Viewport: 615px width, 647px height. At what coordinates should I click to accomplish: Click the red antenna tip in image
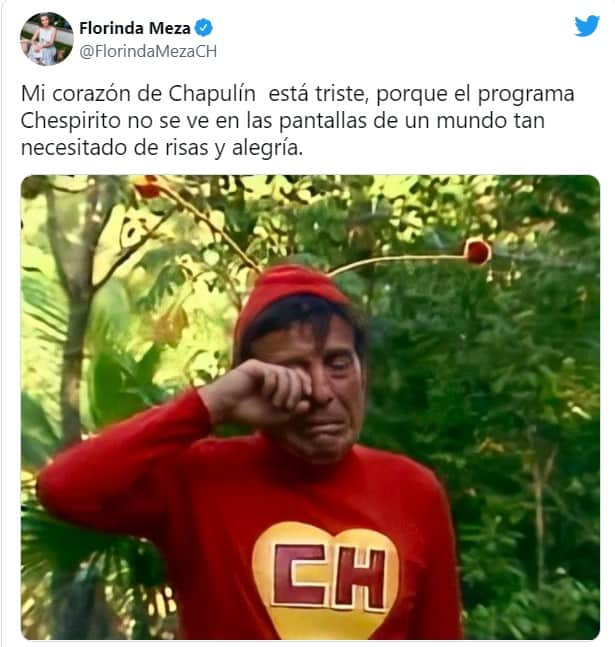tap(477, 251)
